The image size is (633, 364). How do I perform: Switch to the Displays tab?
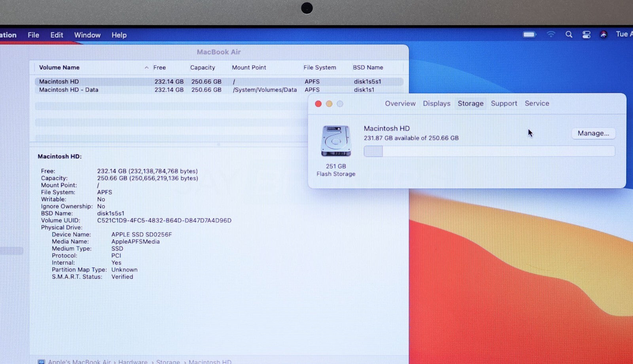click(436, 103)
